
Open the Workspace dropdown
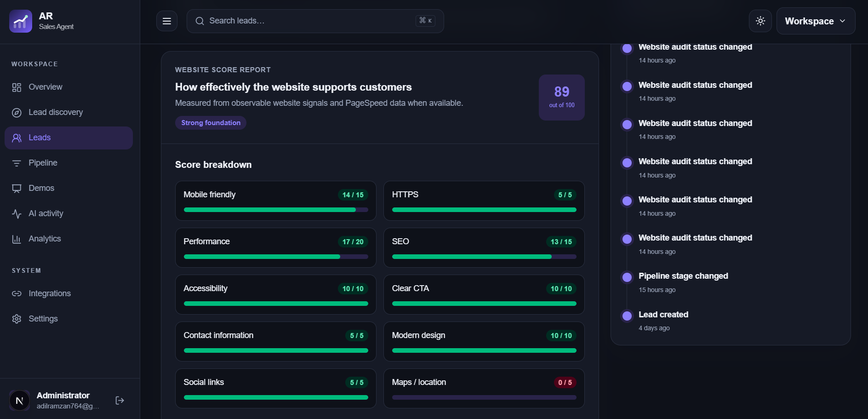tap(816, 21)
